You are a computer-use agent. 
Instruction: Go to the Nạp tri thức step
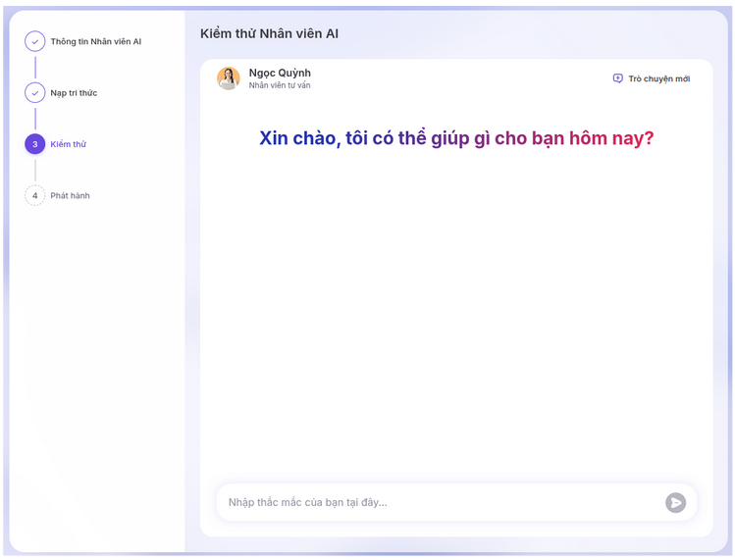(74, 93)
